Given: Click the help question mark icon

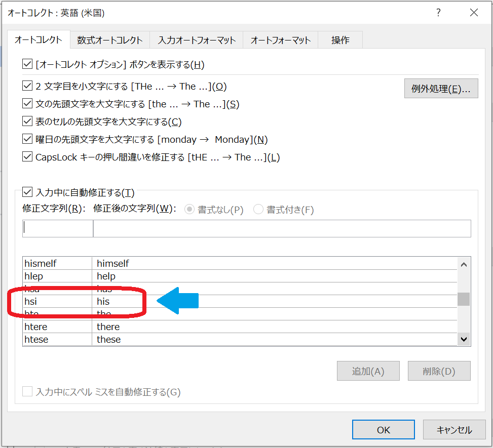Looking at the screenshot, I should (x=438, y=13).
